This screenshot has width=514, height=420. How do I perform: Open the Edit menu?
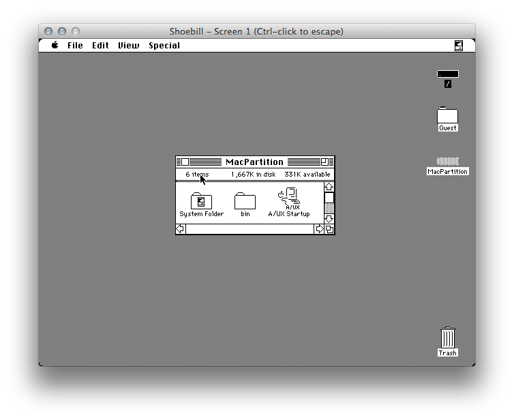click(x=100, y=46)
